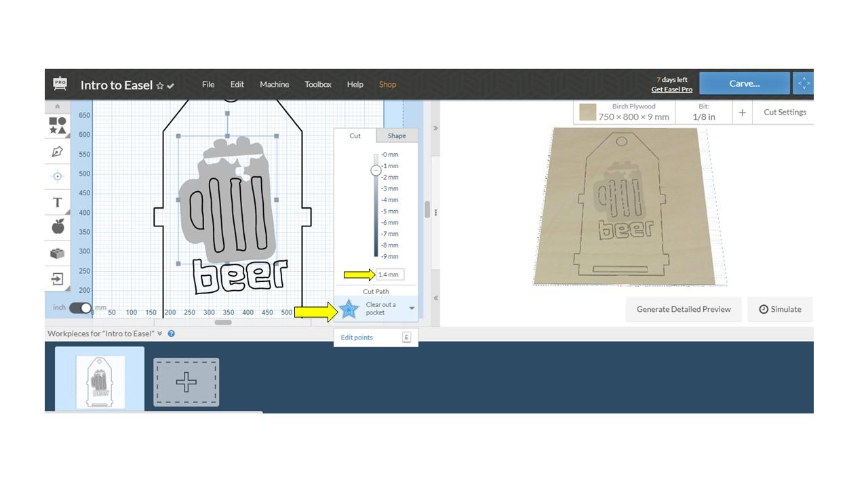
Task: Collapse the design pane with bottom chevron
Action: [x=435, y=298]
